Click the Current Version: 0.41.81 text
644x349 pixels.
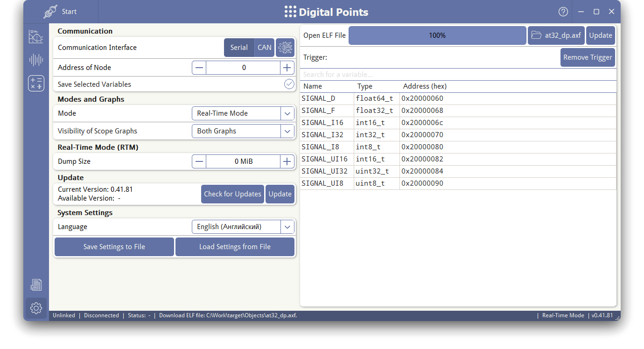pyautogui.click(x=95, y=189)
